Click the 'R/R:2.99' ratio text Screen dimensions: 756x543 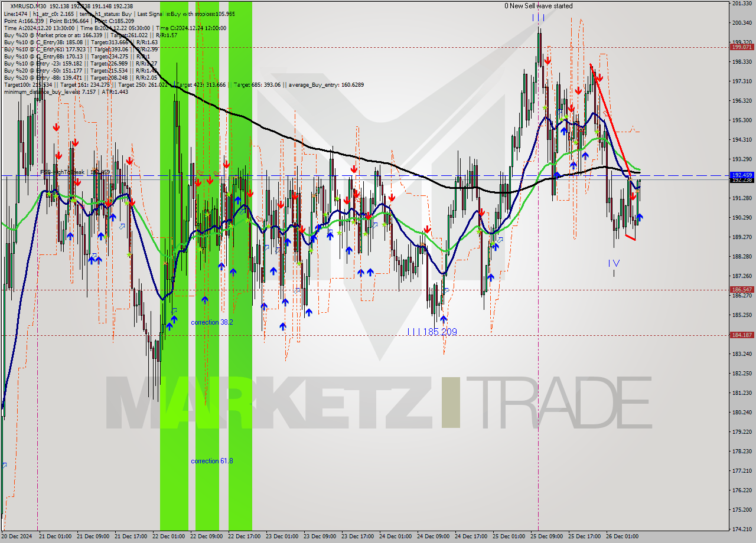(x=147, y=49)
